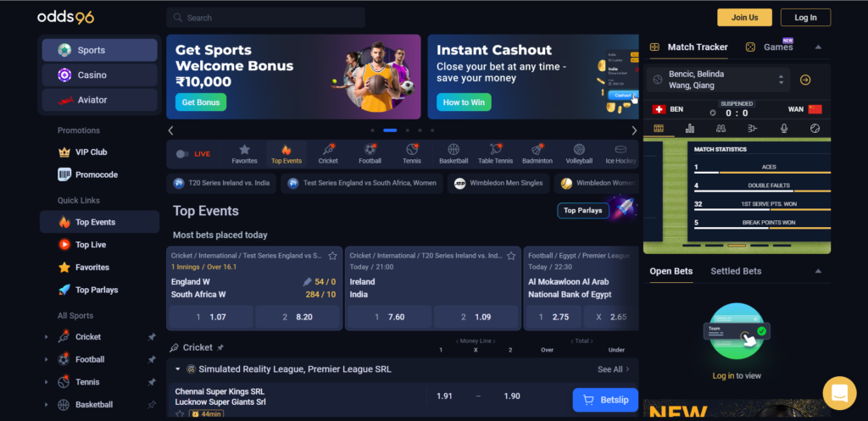Expand the Tennis item in All Sports
The height and width of the screenshot is (421, 868).
coord(46,382)
